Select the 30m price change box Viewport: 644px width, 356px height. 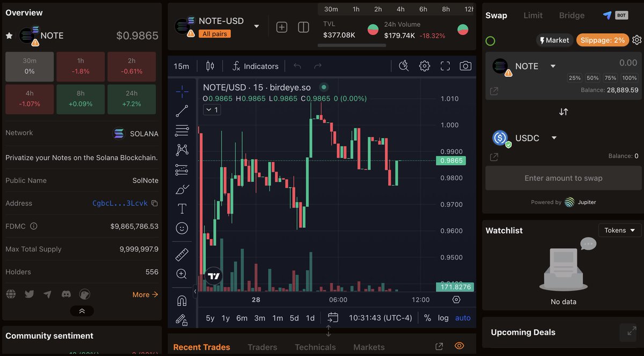point(30,66)
